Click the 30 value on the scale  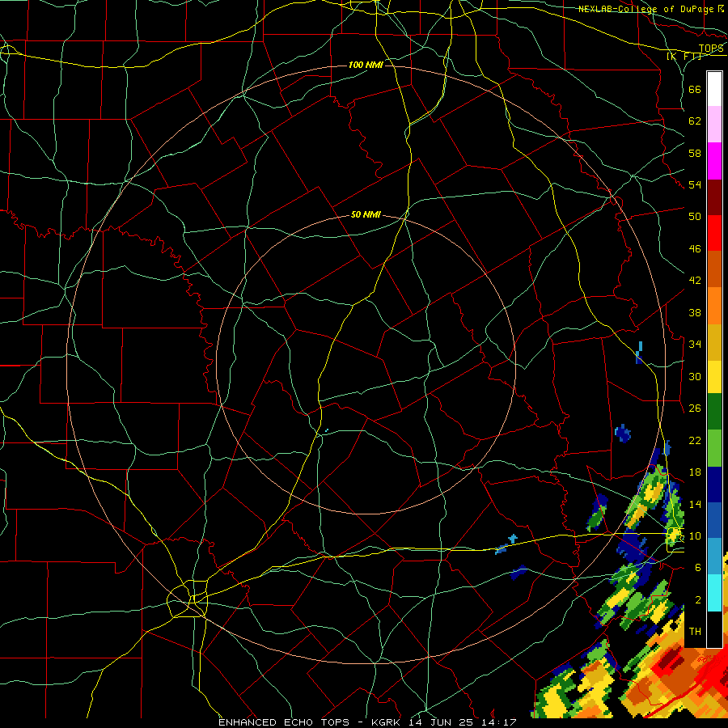pyautogui.click(x=695, y=376)
